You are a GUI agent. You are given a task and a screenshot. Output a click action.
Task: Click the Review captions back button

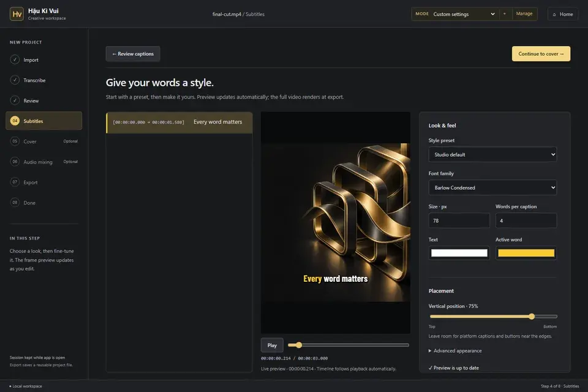(133, 54)
